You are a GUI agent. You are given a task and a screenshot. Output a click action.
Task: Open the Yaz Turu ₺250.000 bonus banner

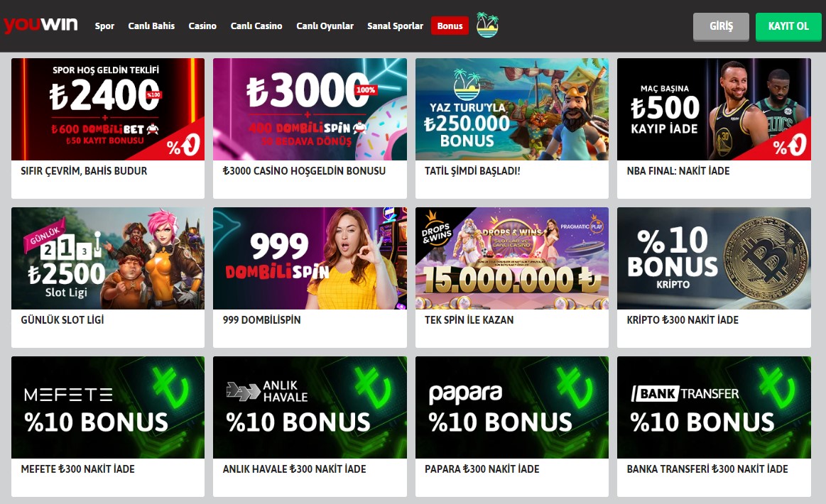point(512,109)
